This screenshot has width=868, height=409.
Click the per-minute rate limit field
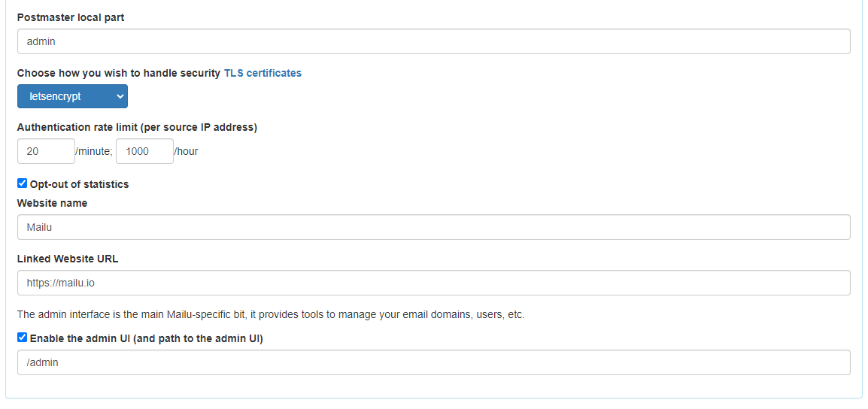(46, 151)
